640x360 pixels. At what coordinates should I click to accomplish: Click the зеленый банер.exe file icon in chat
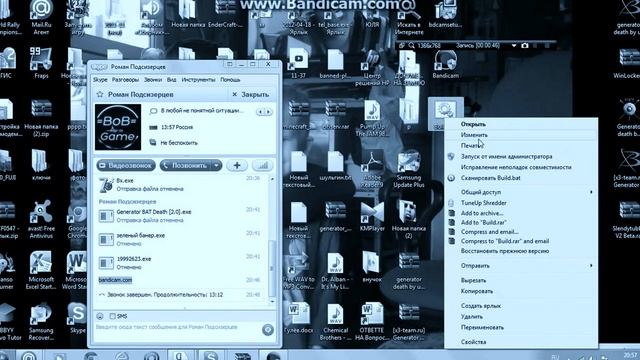(x=106, y=239)
